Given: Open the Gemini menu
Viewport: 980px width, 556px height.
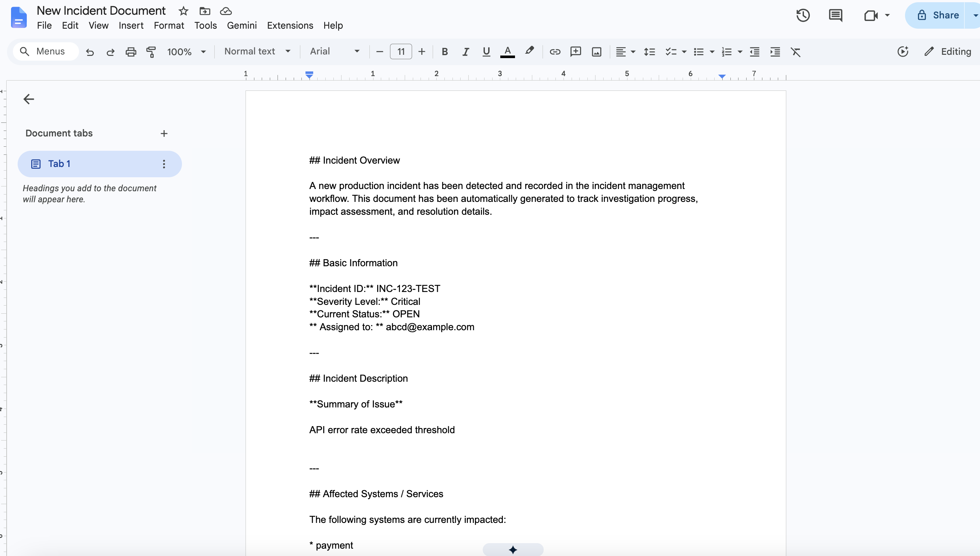Looking at the screenshot, I should coord(242,25).
